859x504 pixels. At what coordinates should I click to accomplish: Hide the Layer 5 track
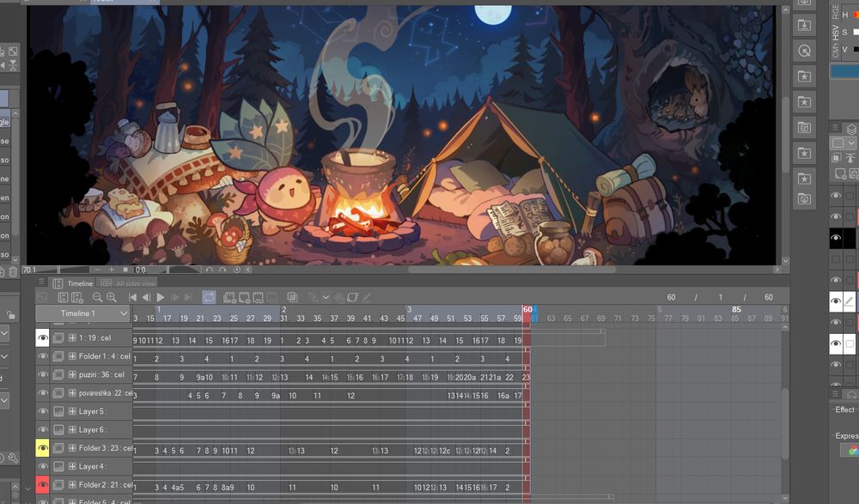click(x=43, y=411)
